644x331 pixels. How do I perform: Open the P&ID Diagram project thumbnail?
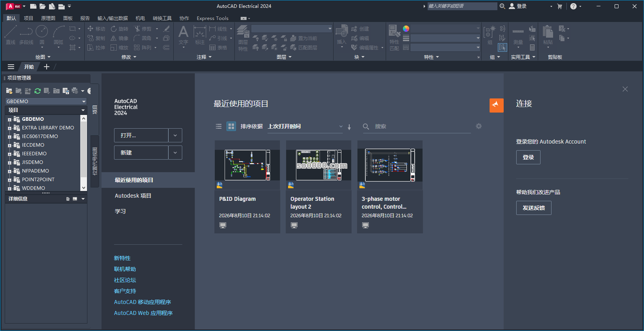tap(247, 165)
